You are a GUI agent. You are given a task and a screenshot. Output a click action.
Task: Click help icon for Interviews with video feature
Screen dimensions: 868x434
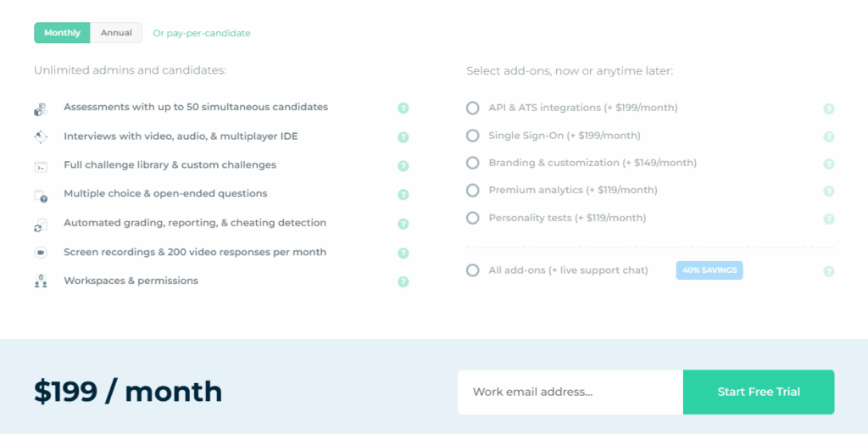point(403,137)
